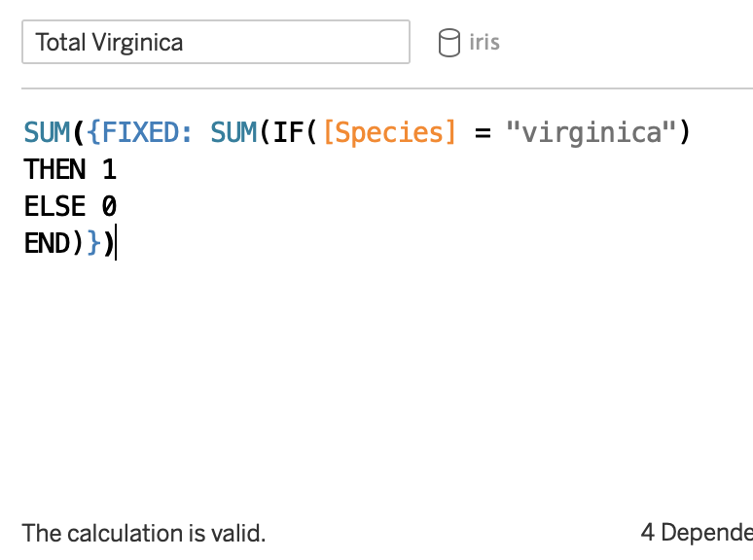Click the IF keyword in the formula
Viewport: 753px width, 560px height.
287,132
